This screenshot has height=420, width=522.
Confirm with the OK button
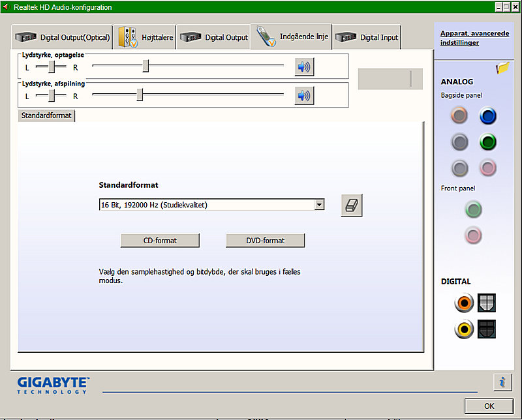pos(489,406)
